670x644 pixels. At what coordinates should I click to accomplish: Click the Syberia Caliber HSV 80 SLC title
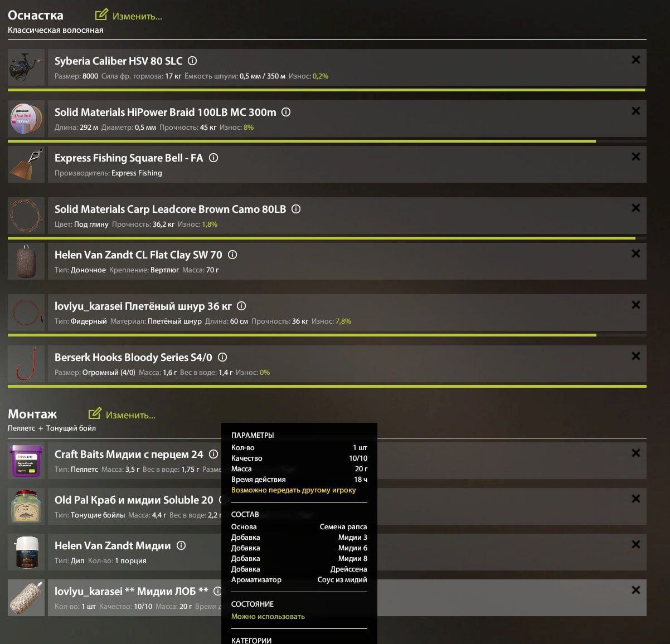click(x=118, y=61)
